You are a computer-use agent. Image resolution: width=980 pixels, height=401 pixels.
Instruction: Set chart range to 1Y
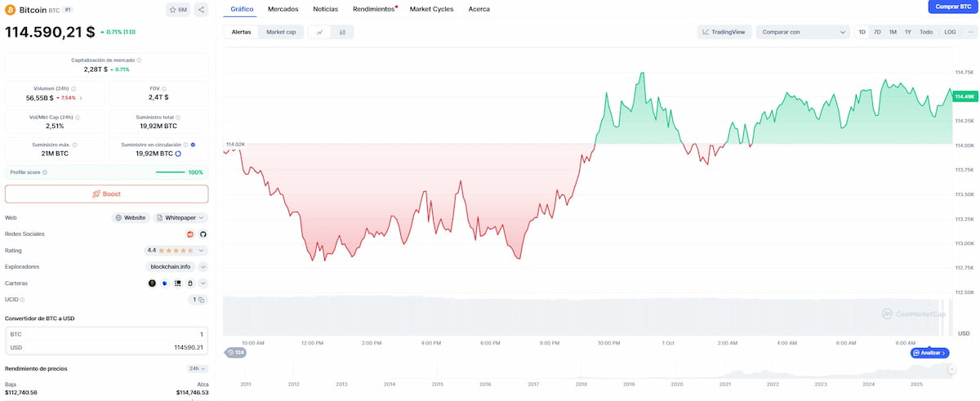coord(908,33)
